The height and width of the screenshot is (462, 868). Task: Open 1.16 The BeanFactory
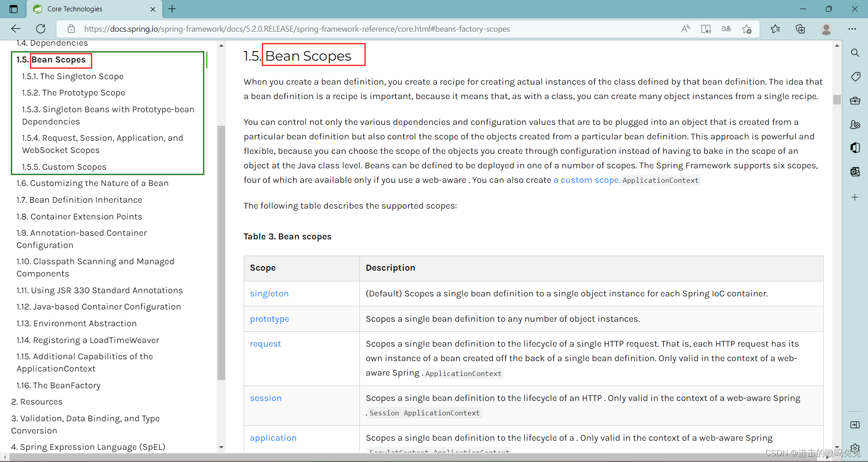pyautogui.click(x=59, y=386)
